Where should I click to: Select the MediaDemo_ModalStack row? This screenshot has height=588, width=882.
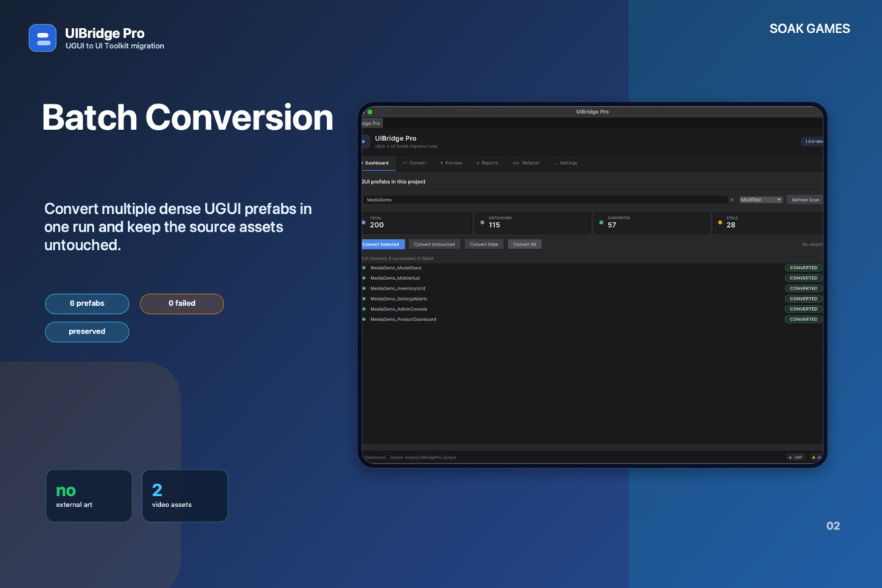pyautogui.click(x=592, y=268)
